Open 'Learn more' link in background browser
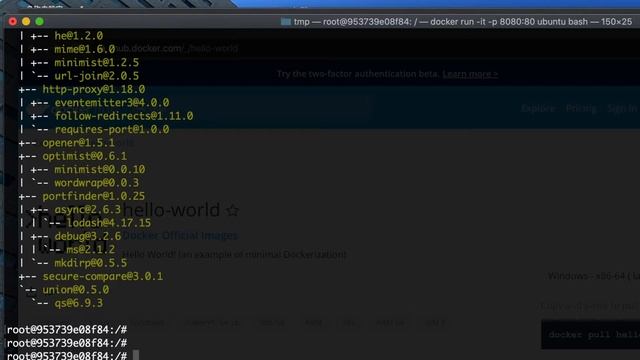640x360 pixels. 470,74
